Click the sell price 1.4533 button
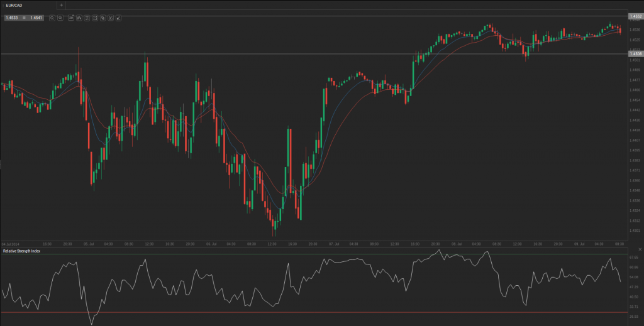The width and height of the screenshot is (644, 326). pyautogui.click(x=11, y=18)
